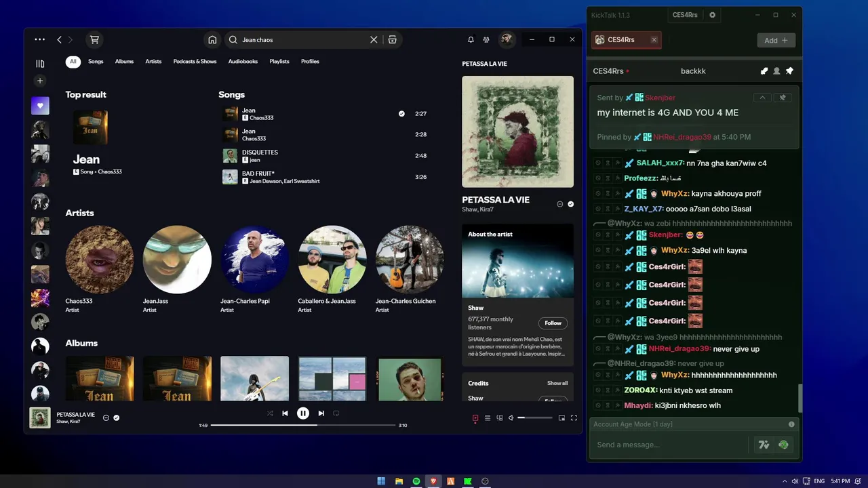Screen dimensions: 868x488
Task: Switch to Artists filter
Action: pos(153,62)
